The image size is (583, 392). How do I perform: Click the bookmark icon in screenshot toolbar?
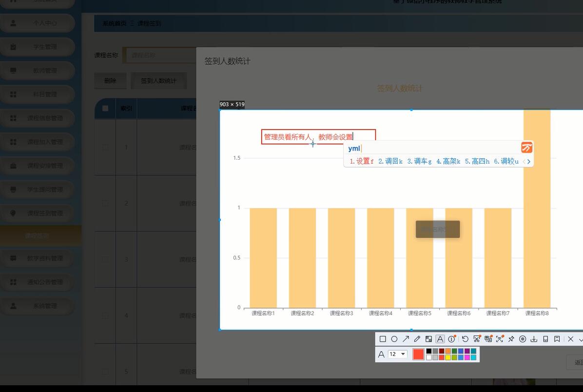point(557,339)
